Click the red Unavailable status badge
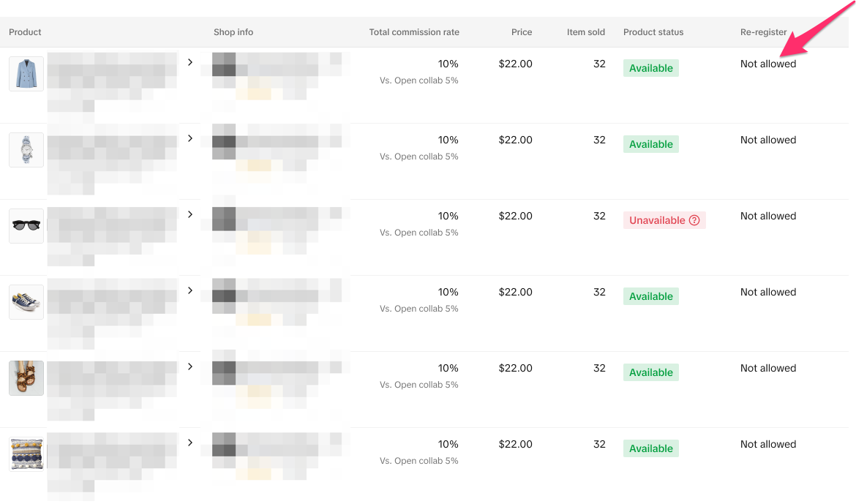Screen dimensions: 856x504 657,220
